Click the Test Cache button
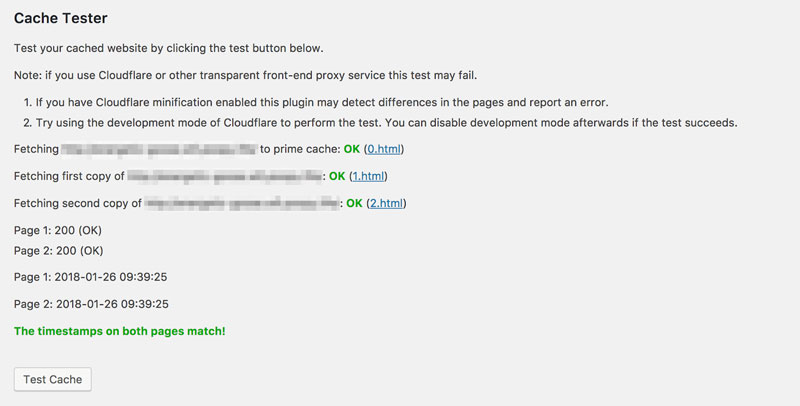Viewport: 800px width, 406px height. tap(52, 379)
